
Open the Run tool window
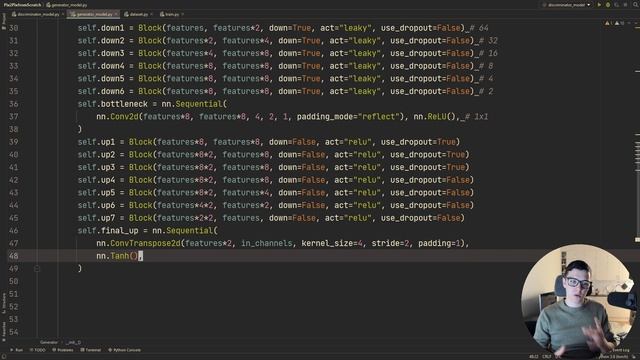click(16, 350)
